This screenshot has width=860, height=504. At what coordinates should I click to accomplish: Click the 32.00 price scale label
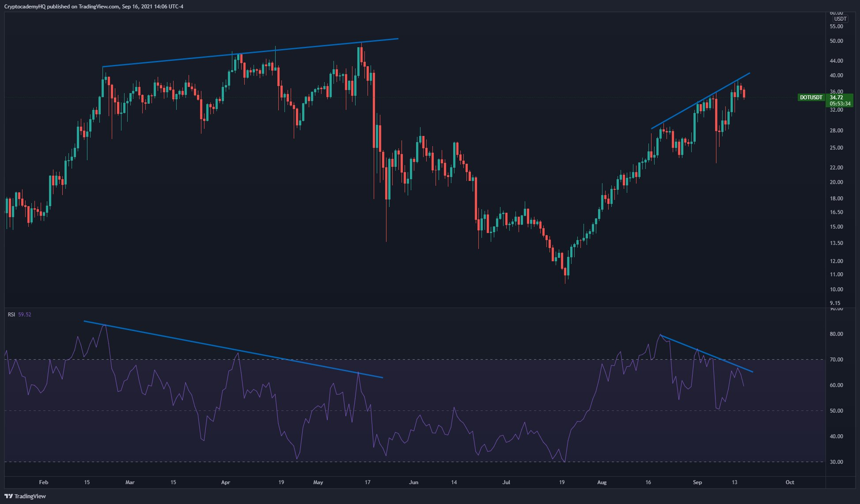pos(836,110)
